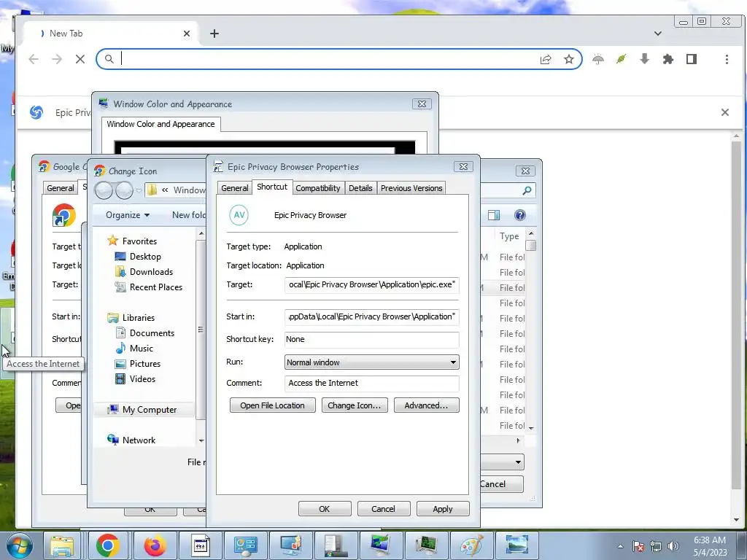Viewport: 747px width, 560px height.
Task: Dismiss the Epic Privacy bar with X
Action: (x=724, y=112)
